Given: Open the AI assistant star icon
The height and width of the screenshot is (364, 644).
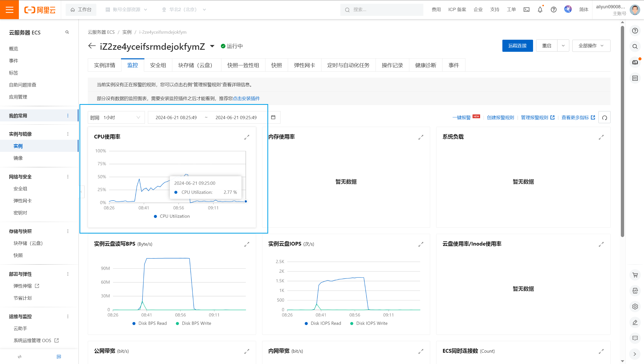Looking at the screenshot, I should 568,9.
